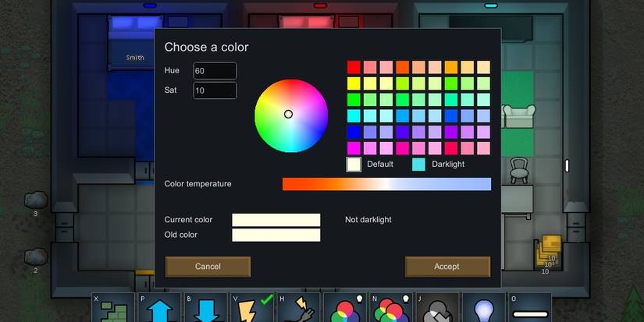Click the green brick wall build icon
Viewport: 644px width, 322px height.
click(113, 309)
